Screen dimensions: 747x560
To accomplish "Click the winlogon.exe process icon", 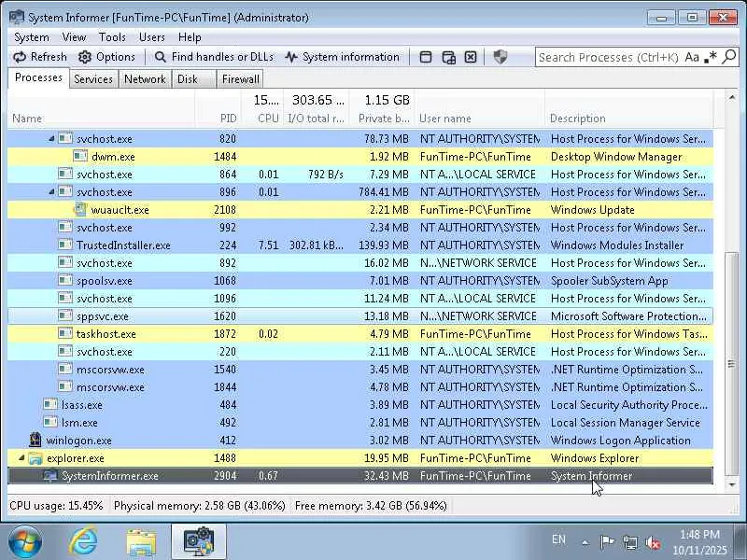I will 35,440.
